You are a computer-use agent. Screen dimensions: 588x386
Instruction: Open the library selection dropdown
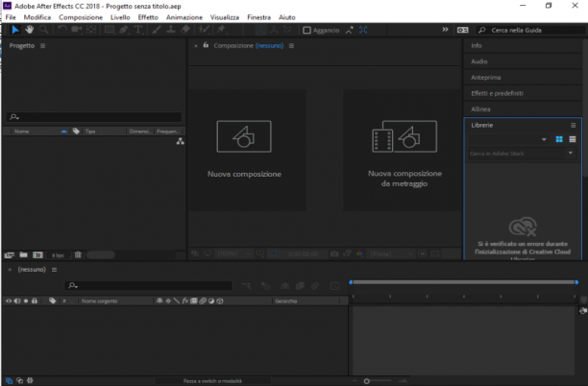tap(544, 139)
